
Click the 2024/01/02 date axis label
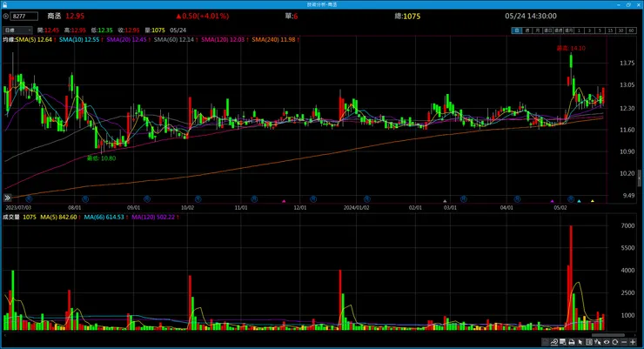356,208
